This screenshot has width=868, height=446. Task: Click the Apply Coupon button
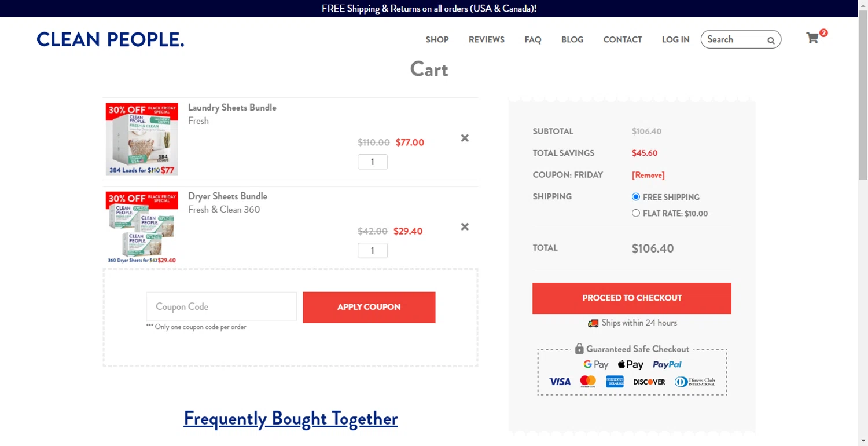[x=369, y=307]
